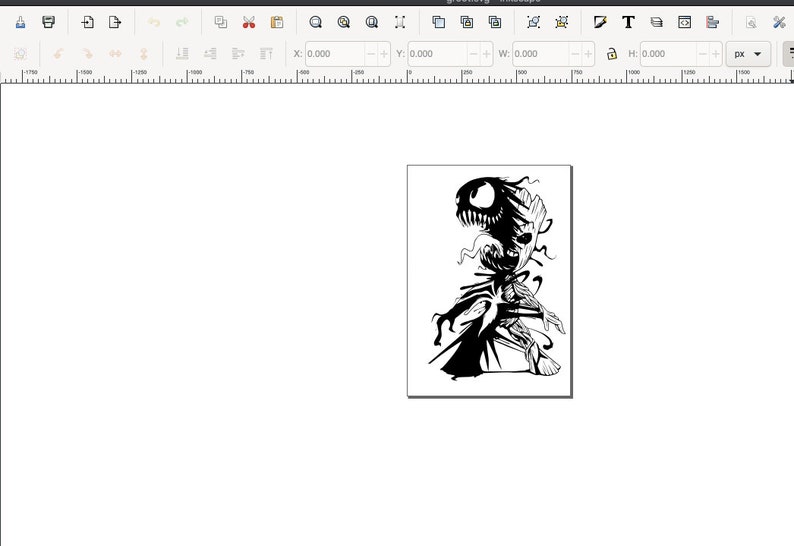This screenshot has width=794, height=546.
Task: Zoom to fit drawing icon
Action: pyautogui.click(x=344, y=22)
